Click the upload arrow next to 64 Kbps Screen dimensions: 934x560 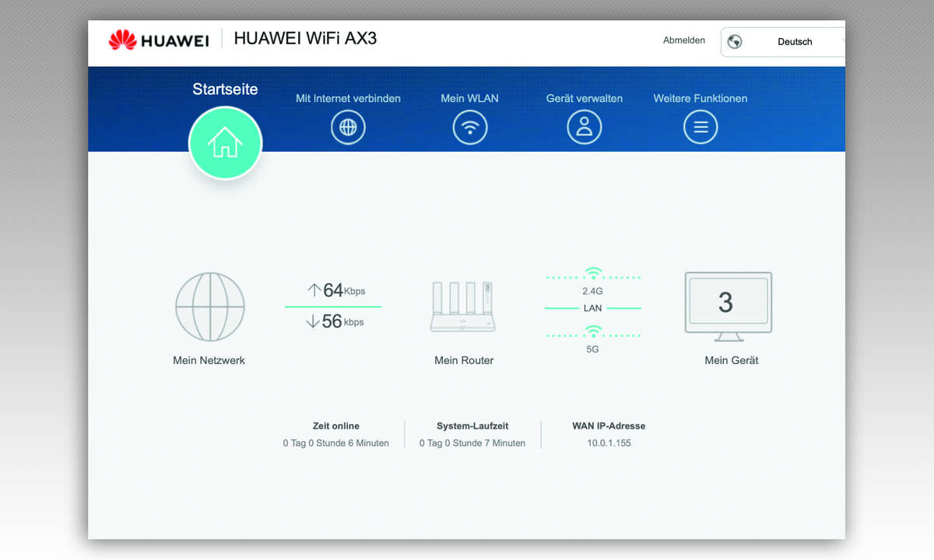[x=314, y=290]
